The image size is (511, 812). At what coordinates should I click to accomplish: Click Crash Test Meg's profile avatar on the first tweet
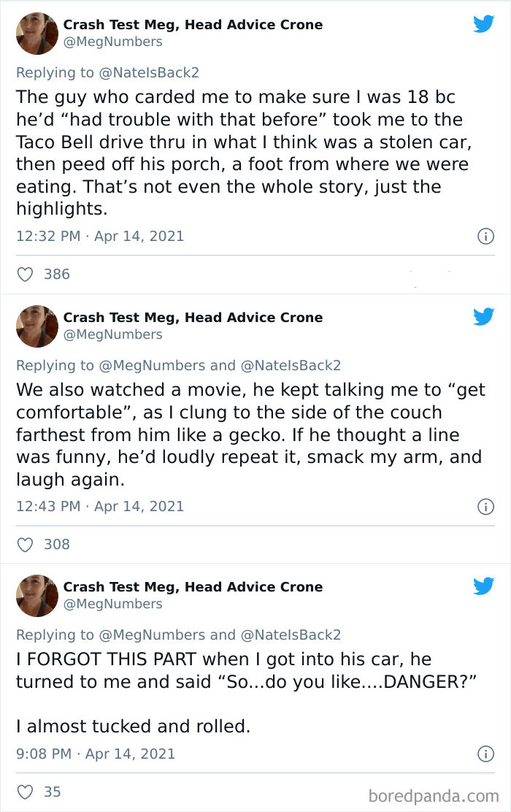click(36, 34)
